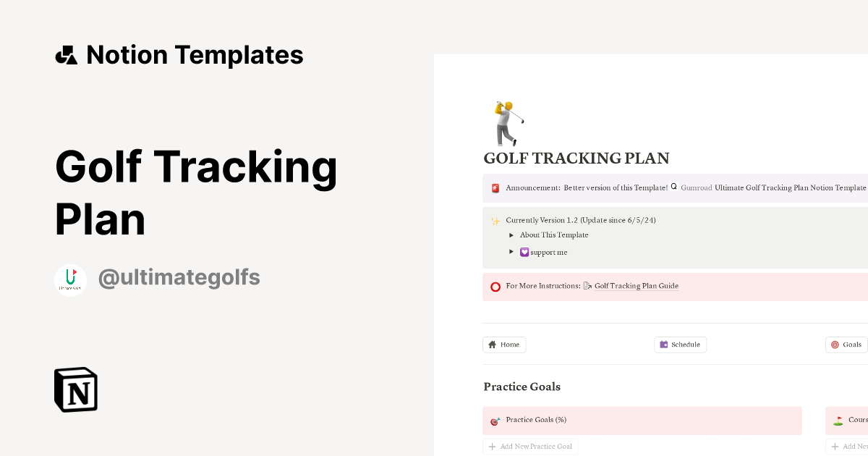
Task: Open the Home navigation tab
Action: pyautogui.click(x=504, y=345)
